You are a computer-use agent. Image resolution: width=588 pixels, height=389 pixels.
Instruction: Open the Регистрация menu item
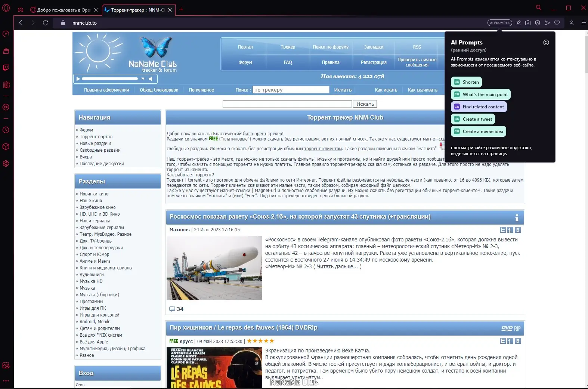point(374,62)
